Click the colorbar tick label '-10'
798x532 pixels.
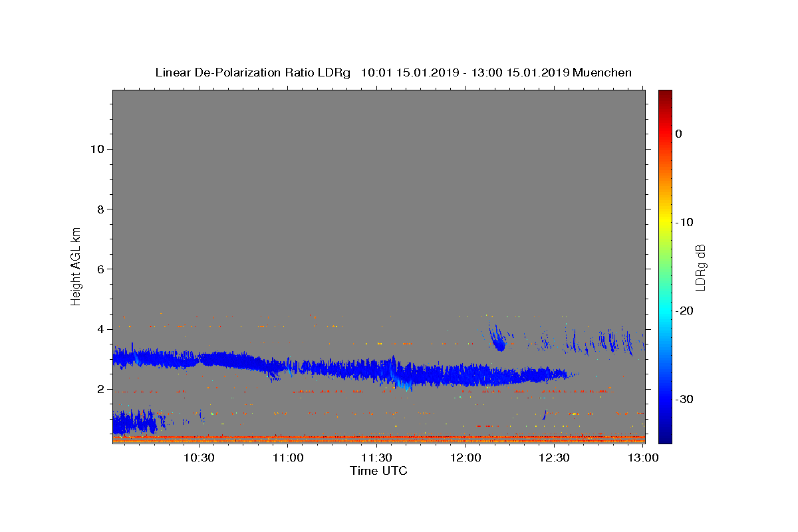click(684, 222)
